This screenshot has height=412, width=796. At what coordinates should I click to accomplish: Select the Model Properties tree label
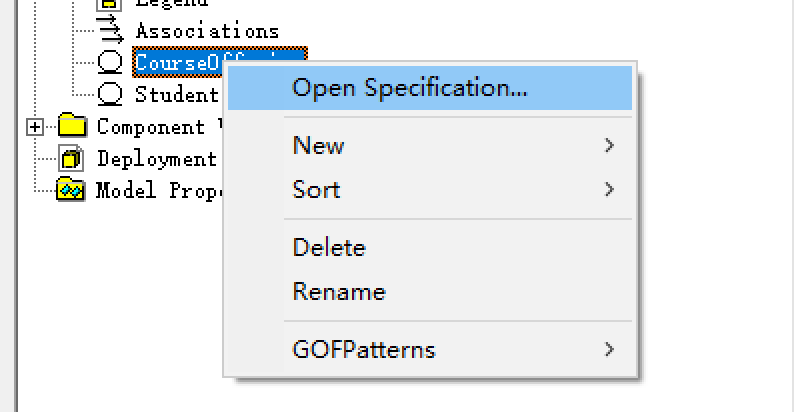(159, 190)
